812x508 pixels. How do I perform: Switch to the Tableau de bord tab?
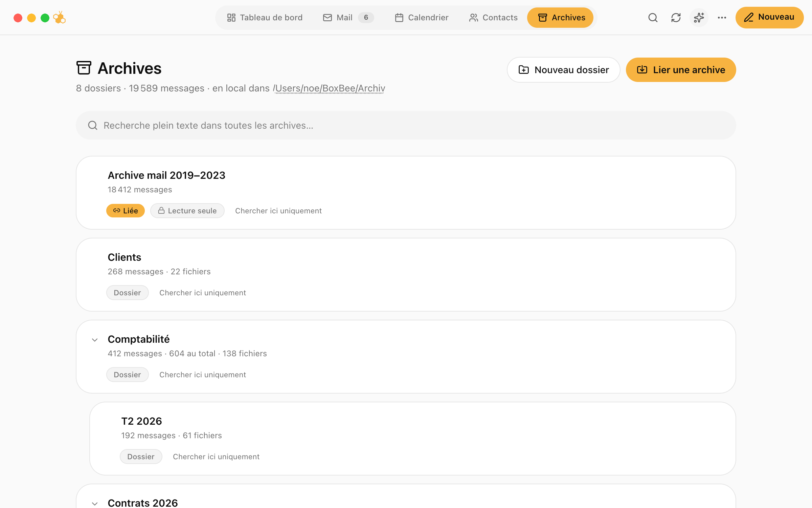point(265,18)
